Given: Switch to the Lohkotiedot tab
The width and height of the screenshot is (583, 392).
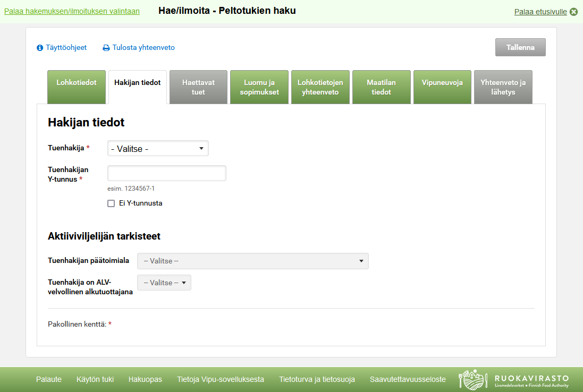Looking at the screenshot, I should 77,87.
